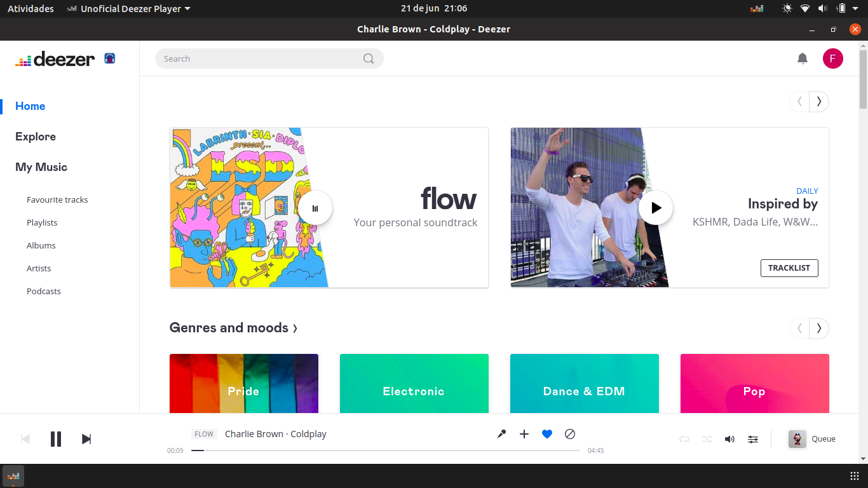Click the volume icon in top bar

[x=823, y=9]
